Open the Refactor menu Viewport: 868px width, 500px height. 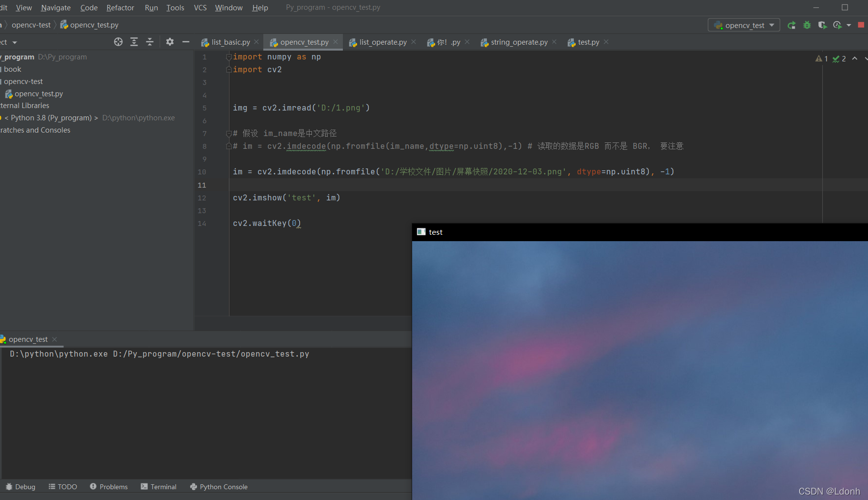[x=120, y=7]
